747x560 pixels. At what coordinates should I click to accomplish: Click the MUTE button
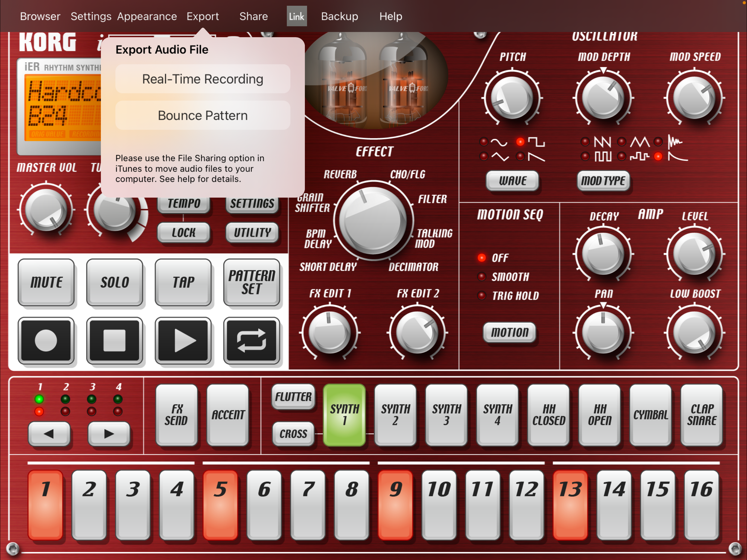(x=46, y=282)
